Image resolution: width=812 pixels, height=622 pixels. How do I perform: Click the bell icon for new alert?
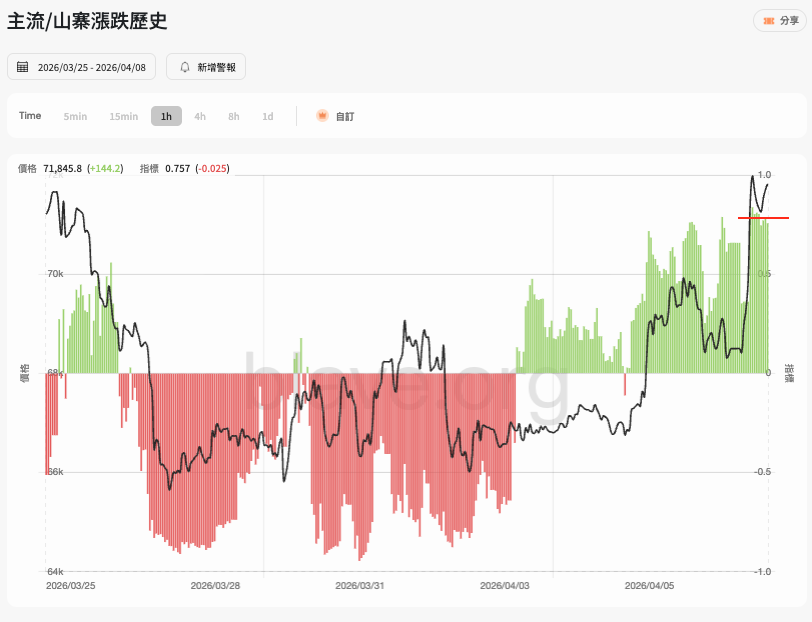point(185,67)
